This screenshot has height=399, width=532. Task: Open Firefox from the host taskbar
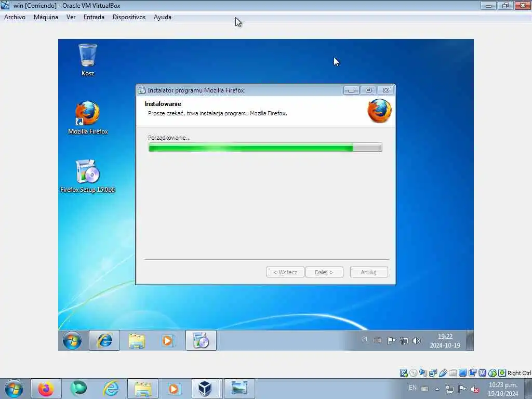46,389
